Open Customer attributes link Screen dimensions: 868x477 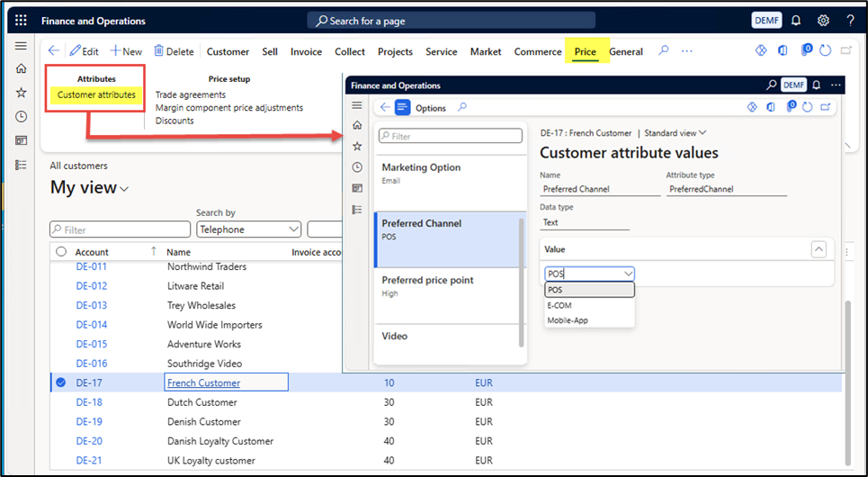96,94
